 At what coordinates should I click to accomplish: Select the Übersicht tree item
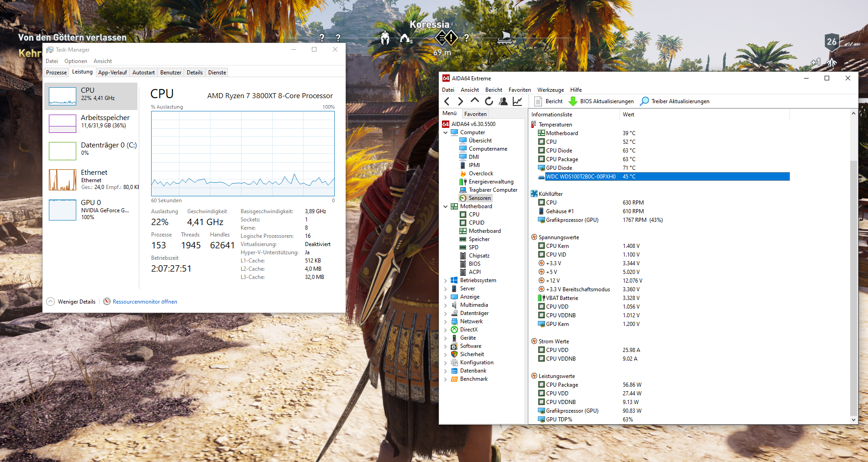[475, 141]
